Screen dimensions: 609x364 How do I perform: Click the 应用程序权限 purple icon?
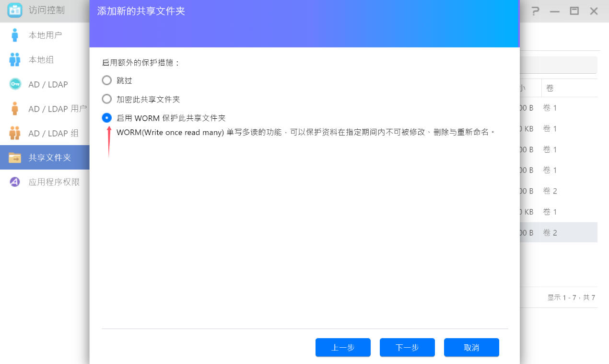pyautogui.click(x=15, y=182)
